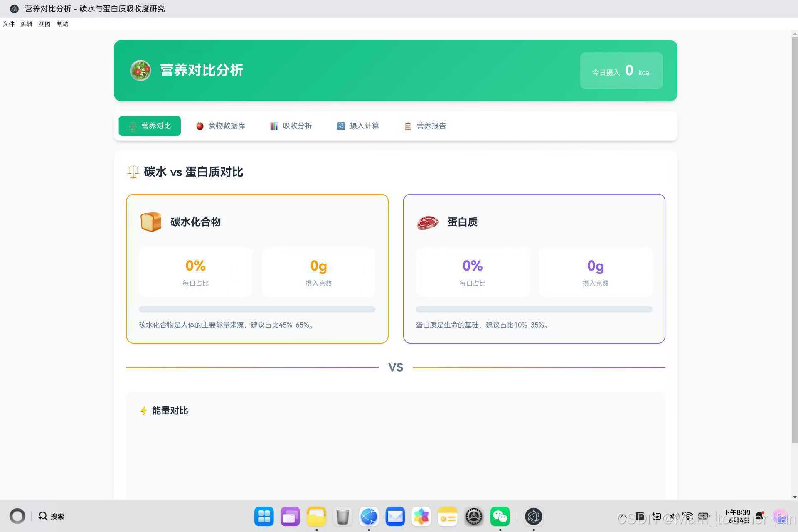798x532 pixels.
Task: Click the VS divider label
Action: click(396, 367)
